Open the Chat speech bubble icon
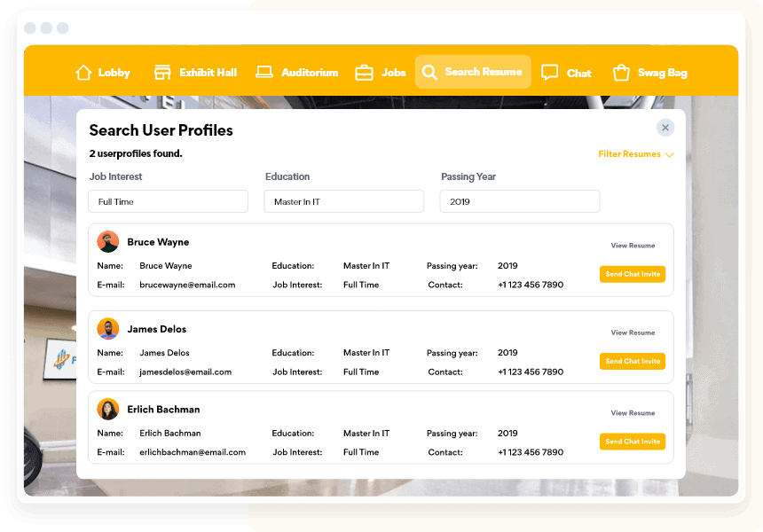The width and height of the screenshot is (763, 532). [x=550, y=73]
